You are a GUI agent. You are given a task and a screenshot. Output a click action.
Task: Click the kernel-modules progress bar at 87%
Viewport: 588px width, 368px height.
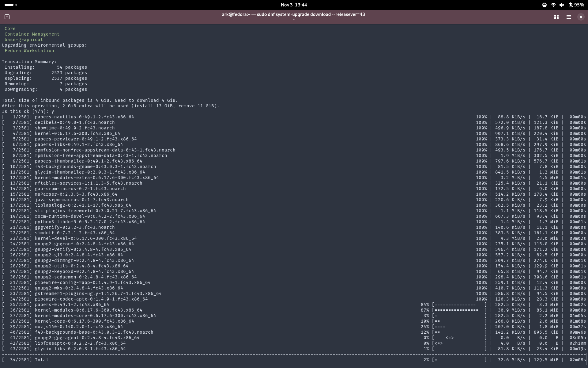coord(459,310)
